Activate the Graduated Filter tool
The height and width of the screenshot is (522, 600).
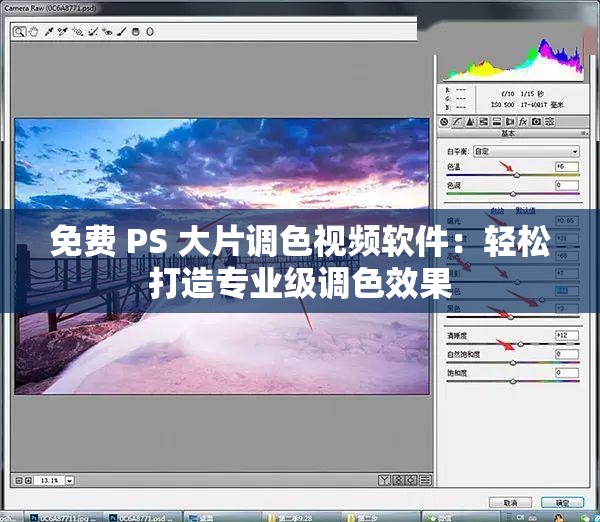point(135,31)
